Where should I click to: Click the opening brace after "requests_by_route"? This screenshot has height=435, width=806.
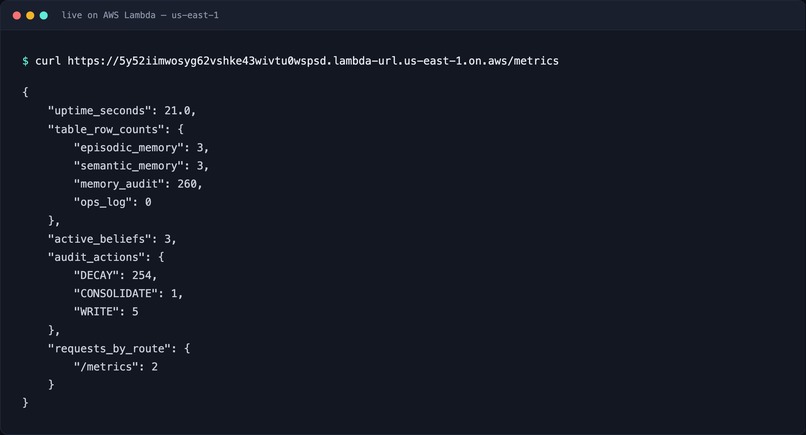point(187,348)
